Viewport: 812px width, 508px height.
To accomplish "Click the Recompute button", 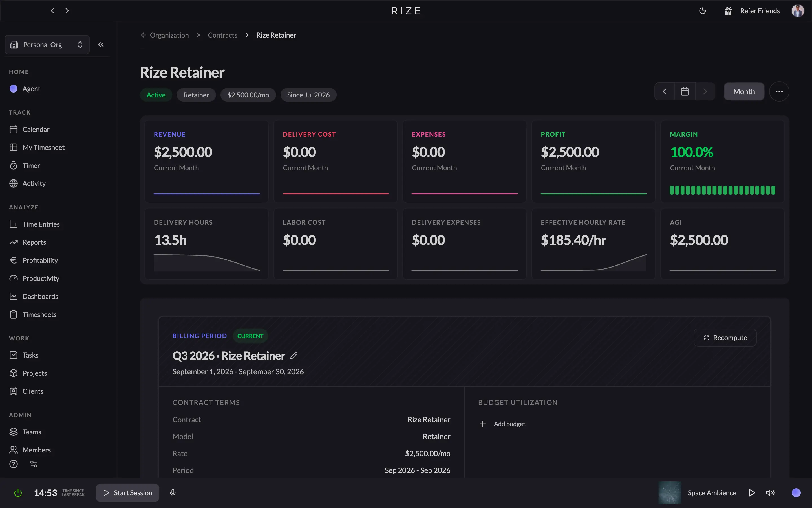I will pyautogui.click(x=725, y=338).
